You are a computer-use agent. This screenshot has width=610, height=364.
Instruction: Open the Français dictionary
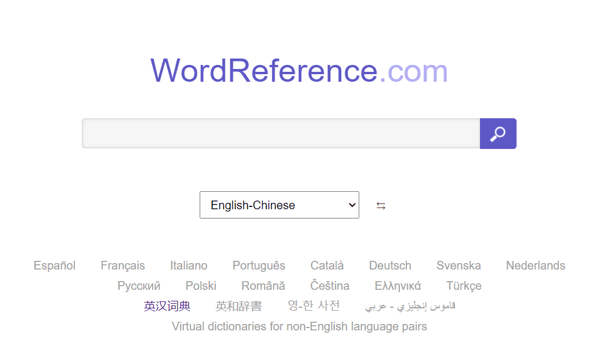pos(122,265)
